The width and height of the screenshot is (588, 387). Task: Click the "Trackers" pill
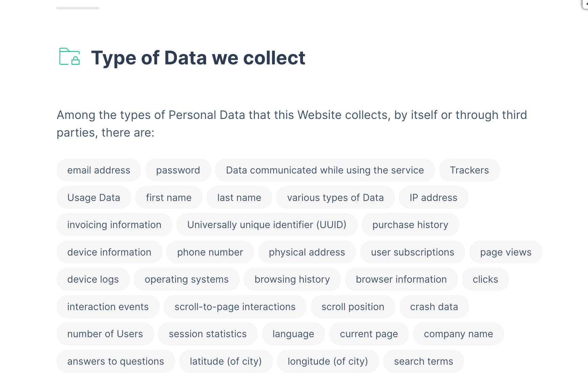pos(469,170)
